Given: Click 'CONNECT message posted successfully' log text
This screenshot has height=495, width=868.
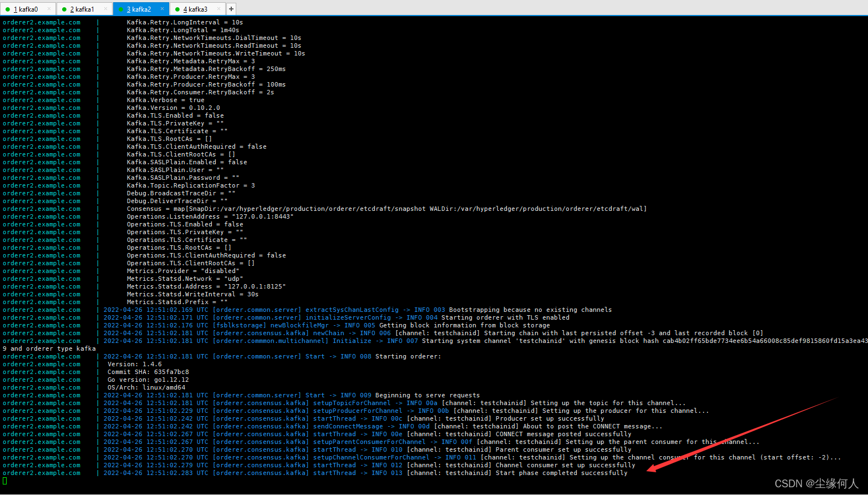Looking at the screenshot, I should pos(564,434).
